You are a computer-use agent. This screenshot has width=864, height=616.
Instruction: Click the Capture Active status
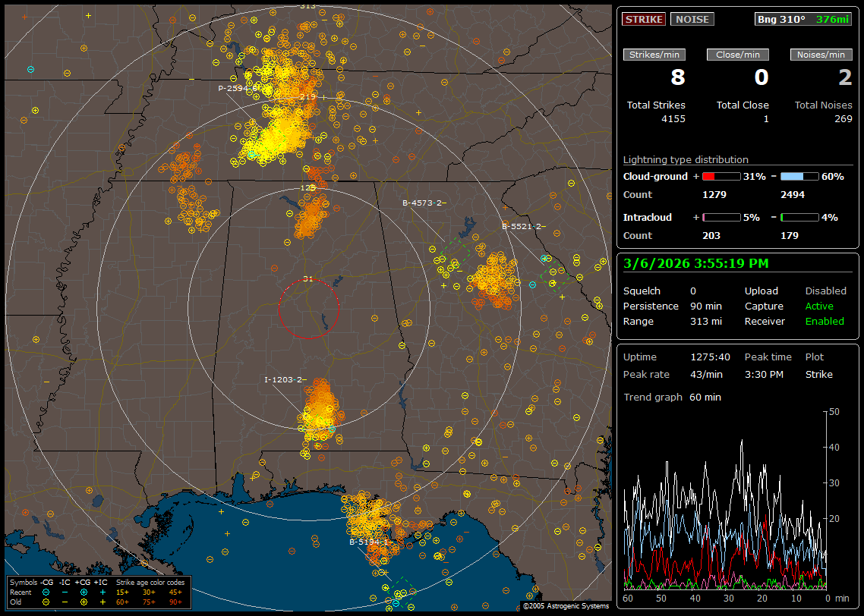(x=819, y=306)
